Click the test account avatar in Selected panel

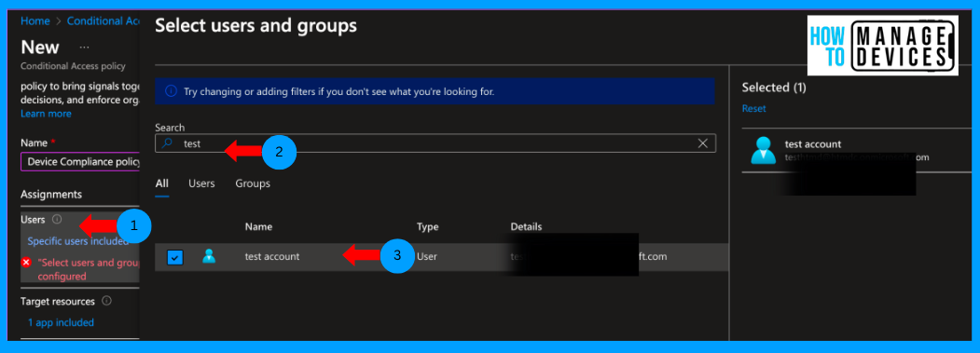763,151
